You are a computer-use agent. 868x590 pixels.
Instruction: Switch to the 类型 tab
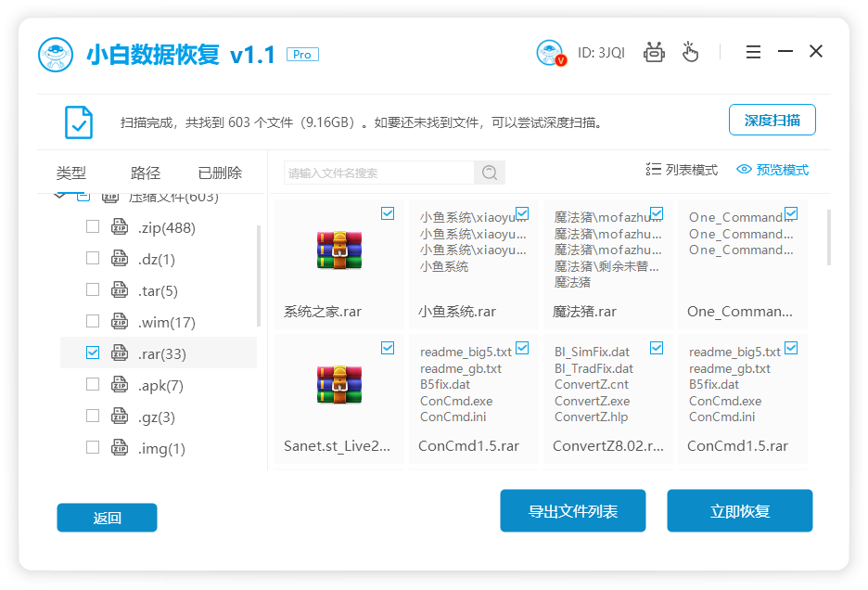click(70, 173)
